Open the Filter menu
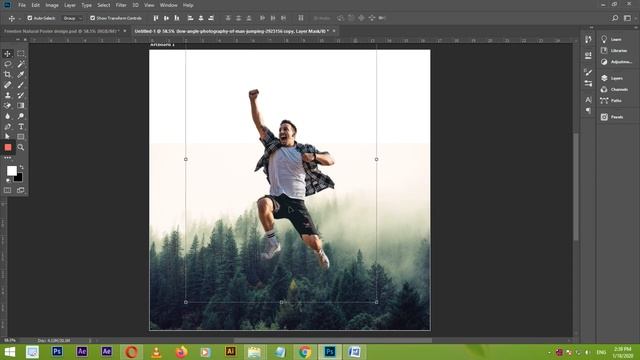The height and width of the screenshot is (360, 640). [121, 5]
